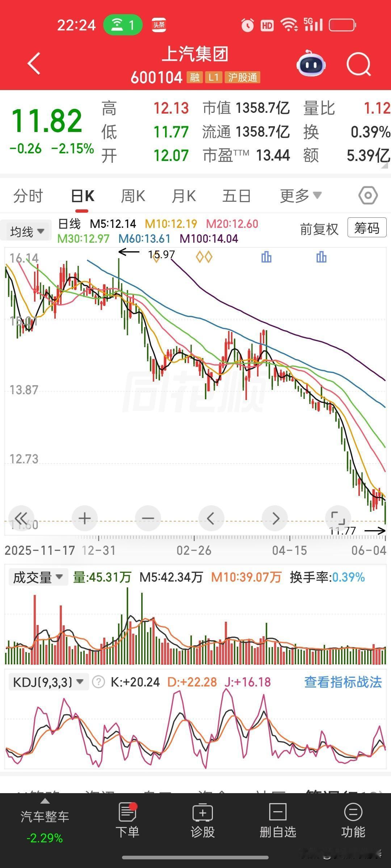
Task: Switch to 周K tab
Action: tap(133, 196)
